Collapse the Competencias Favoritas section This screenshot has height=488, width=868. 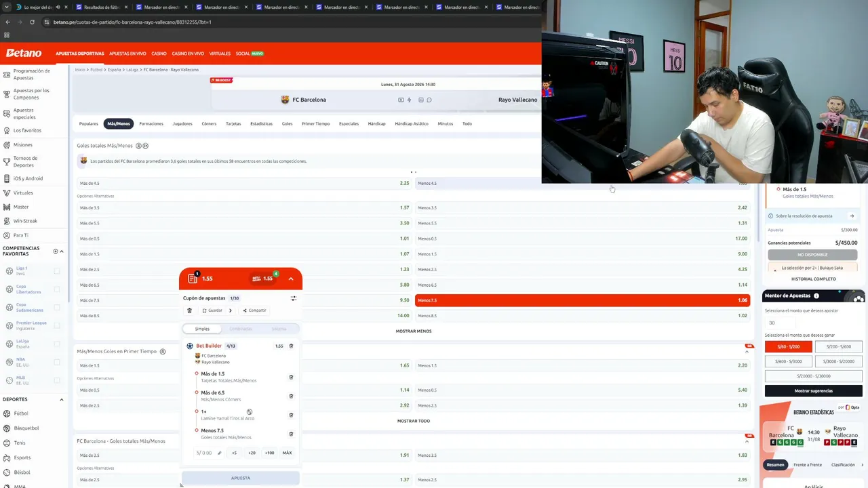coord(62,251)
